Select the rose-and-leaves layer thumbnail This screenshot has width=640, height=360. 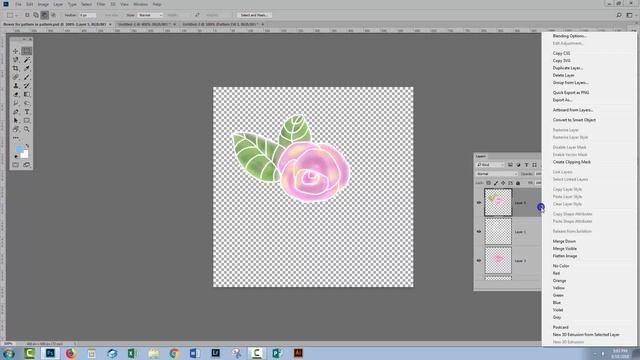(498, 202)
